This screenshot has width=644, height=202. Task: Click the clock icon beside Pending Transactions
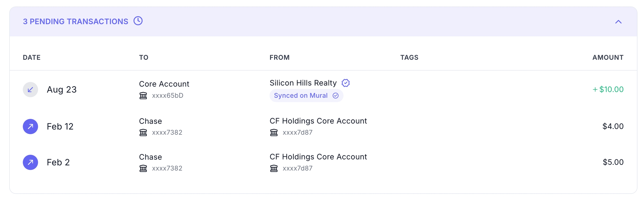pos(138,21)
